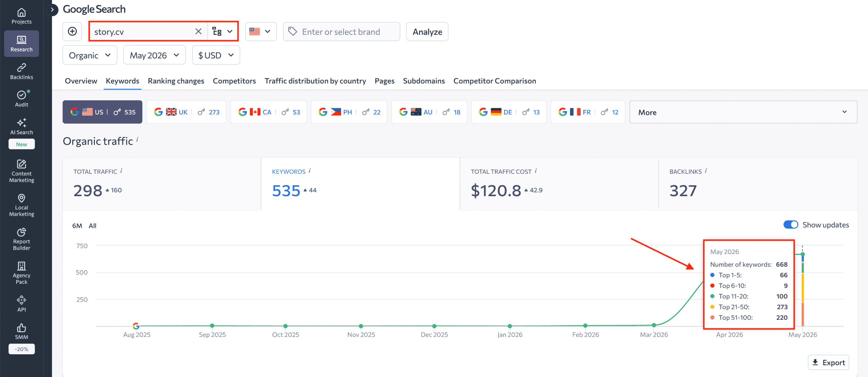Expand the More countries dropdown
868x377 pixels.
point(743,112)
